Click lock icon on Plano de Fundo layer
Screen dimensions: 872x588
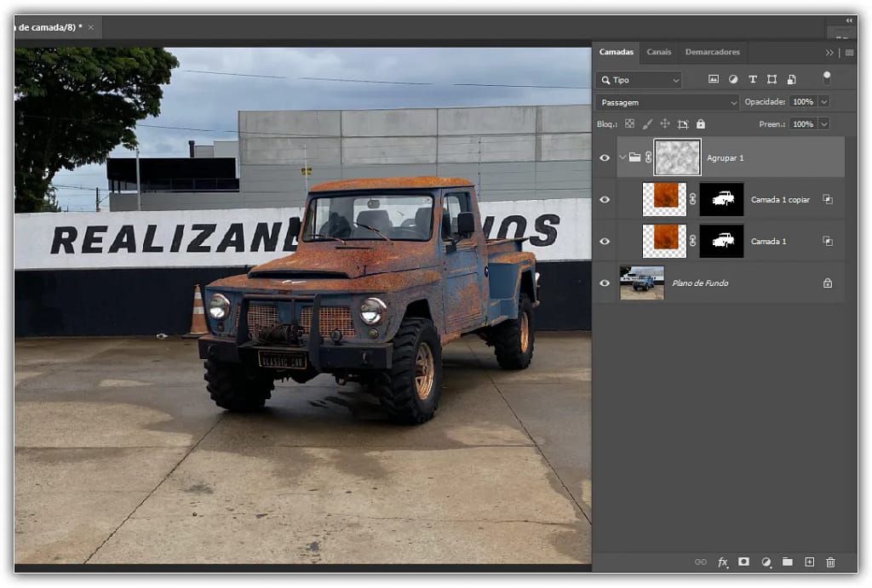point(828,283)
